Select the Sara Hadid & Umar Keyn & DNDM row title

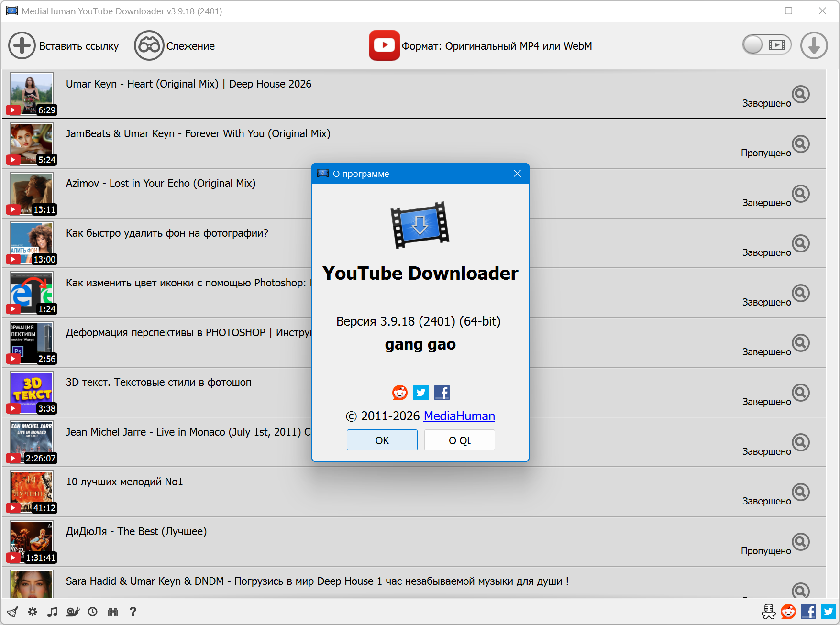pyautogui.click(x=317, y=581)
